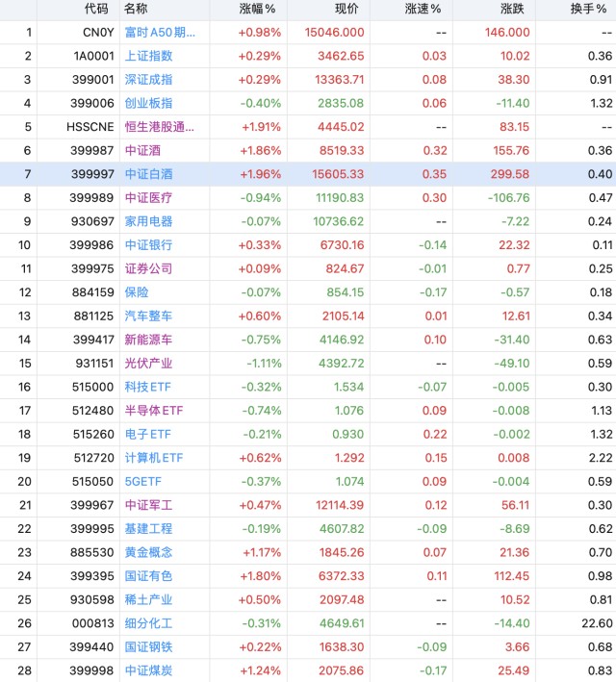Click the 名称 column header

point(136,9)
